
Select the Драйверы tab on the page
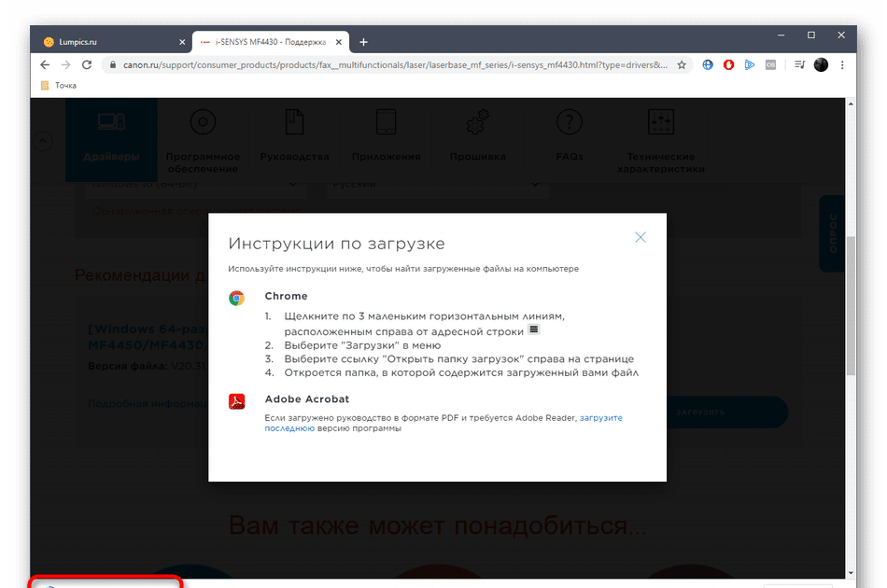point(111,140)
